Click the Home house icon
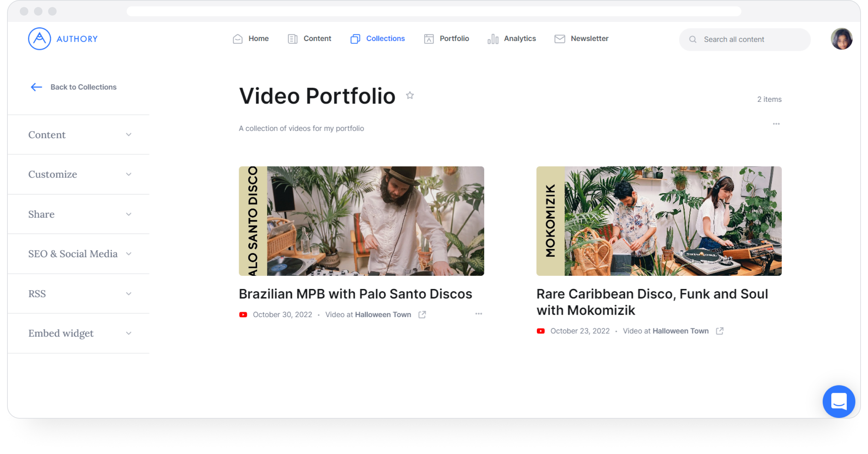Image resolution: width=868 pixels, height=454 pixels. click(238, 39)
